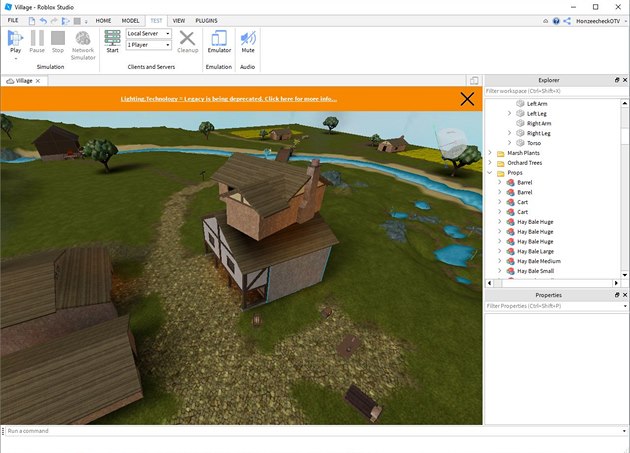Click the small play icon in the quick access bar
This screenshot has height=453, width=630.
65,21
